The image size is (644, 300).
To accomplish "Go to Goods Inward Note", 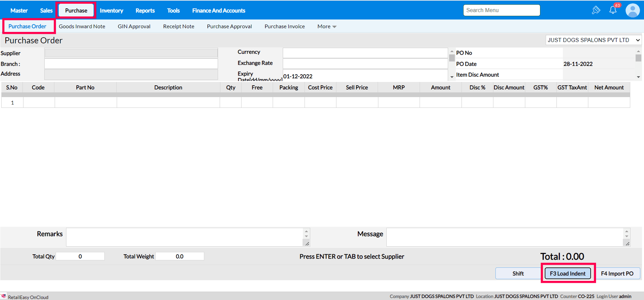I will pos(82,26).
